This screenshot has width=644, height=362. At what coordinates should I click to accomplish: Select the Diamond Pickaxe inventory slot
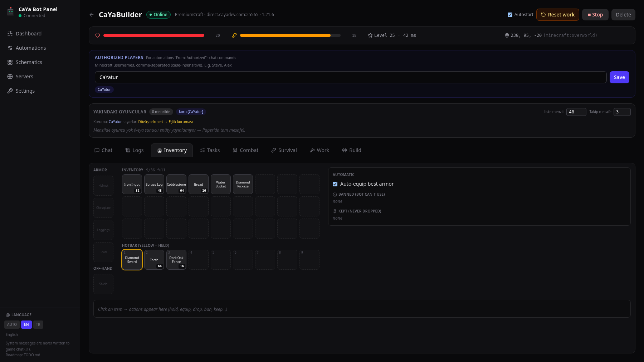pyautogui.click(x=243, y=184)
